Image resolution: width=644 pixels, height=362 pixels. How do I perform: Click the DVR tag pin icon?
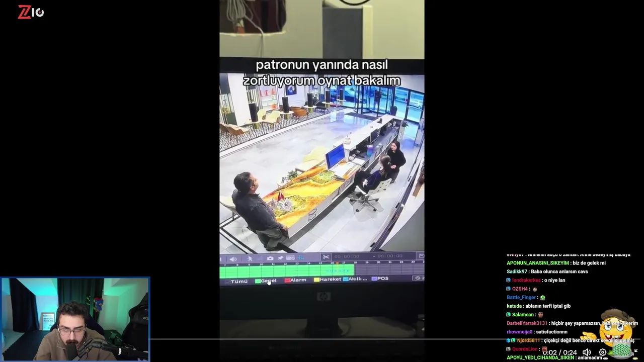[281, 258]
